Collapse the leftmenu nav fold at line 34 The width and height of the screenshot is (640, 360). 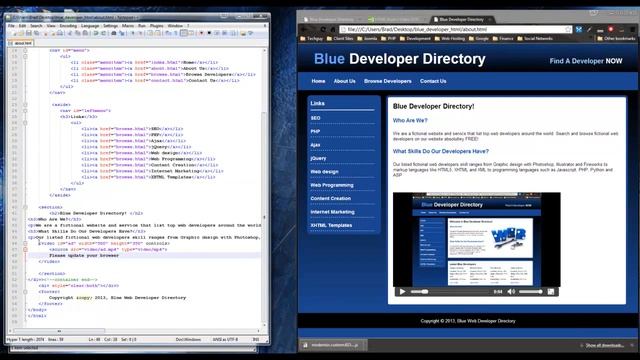click(25, 111)
